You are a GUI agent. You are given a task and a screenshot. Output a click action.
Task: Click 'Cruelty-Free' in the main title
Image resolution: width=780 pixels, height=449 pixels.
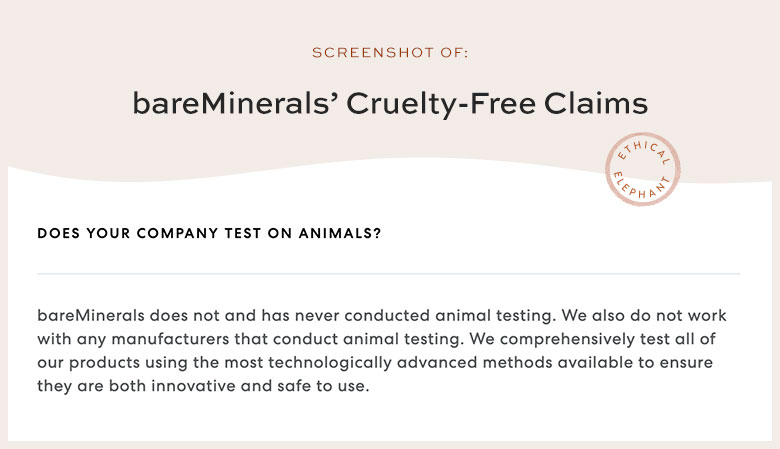click(441, 104)
